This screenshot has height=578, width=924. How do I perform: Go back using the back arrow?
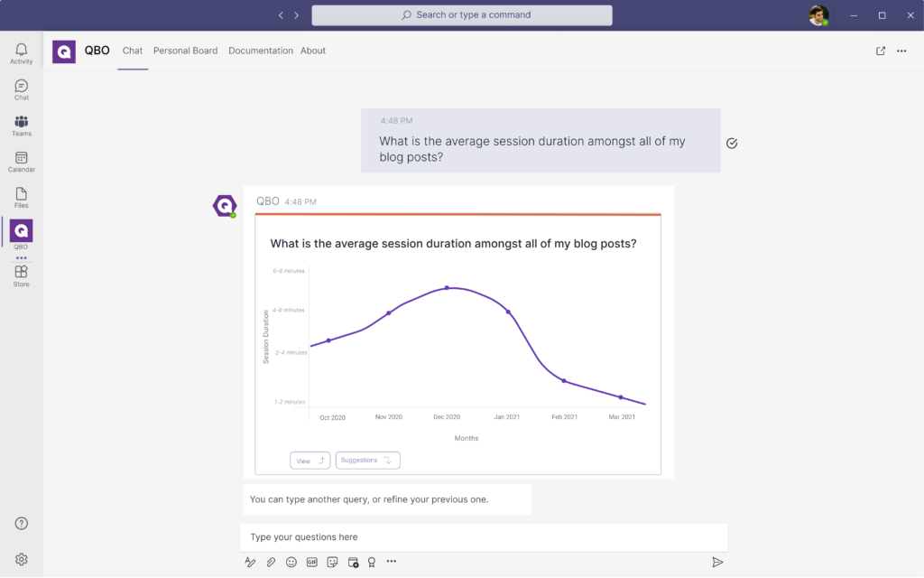(282, 15)
